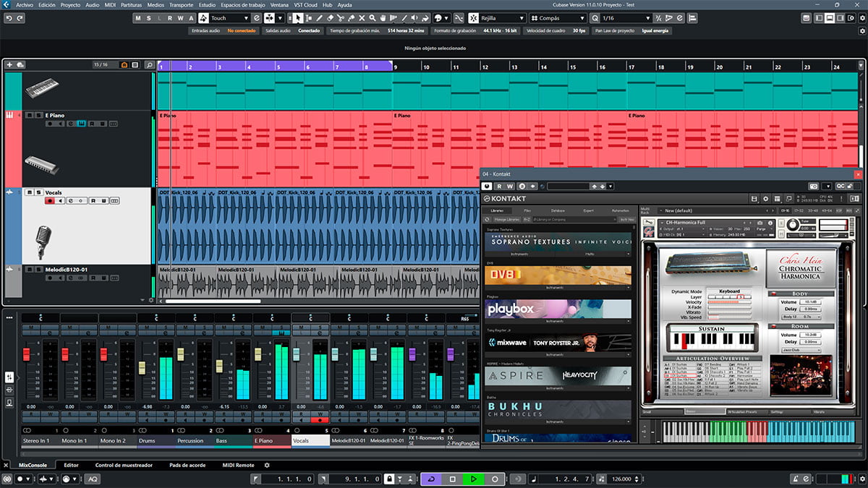Click the Stop button in transport
The width and height of the screenshot is (868, 488).
(x=453, y=479)
